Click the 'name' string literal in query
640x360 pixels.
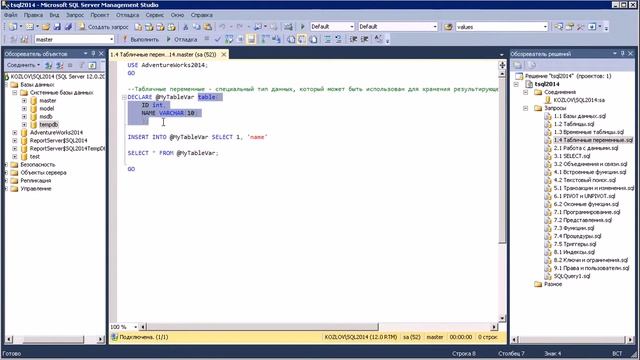[x=257, y=137]
